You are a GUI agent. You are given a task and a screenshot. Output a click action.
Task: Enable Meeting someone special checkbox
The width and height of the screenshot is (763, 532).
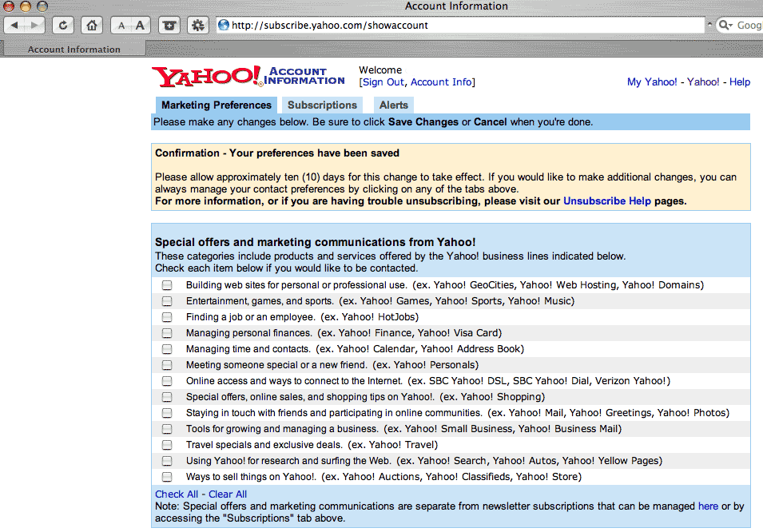pyautogui.click(x=167, y=365)
